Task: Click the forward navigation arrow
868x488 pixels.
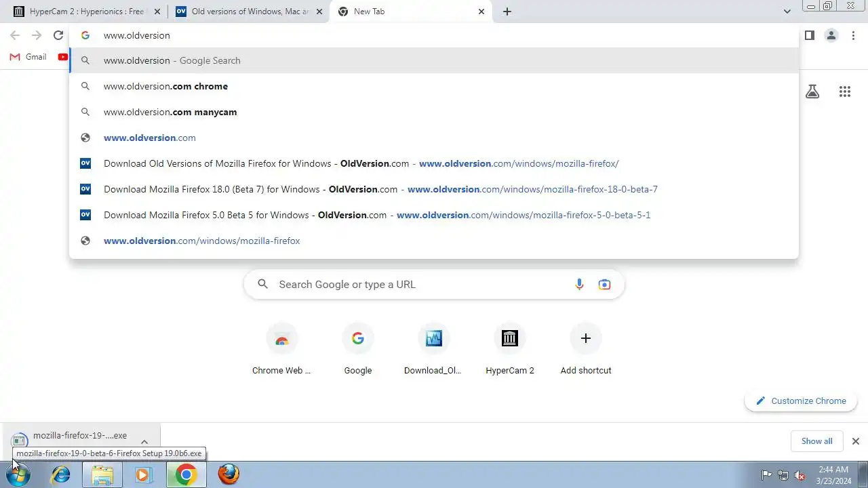Action: click(x=37, y=35)
